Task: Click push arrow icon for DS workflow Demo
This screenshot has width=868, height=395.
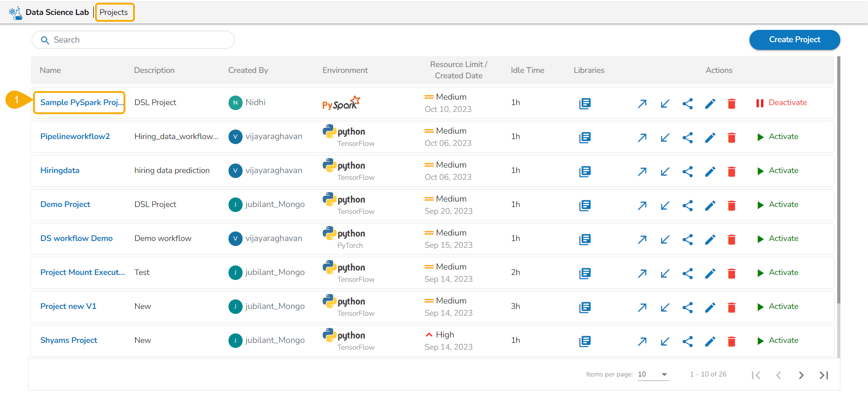Action: pyautogui.click(x=642, y=240)
